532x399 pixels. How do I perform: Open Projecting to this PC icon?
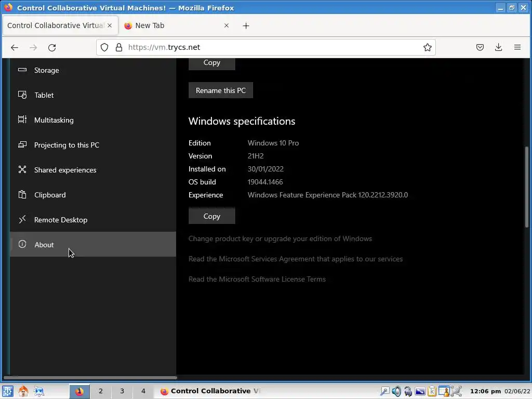coord(22,145)
